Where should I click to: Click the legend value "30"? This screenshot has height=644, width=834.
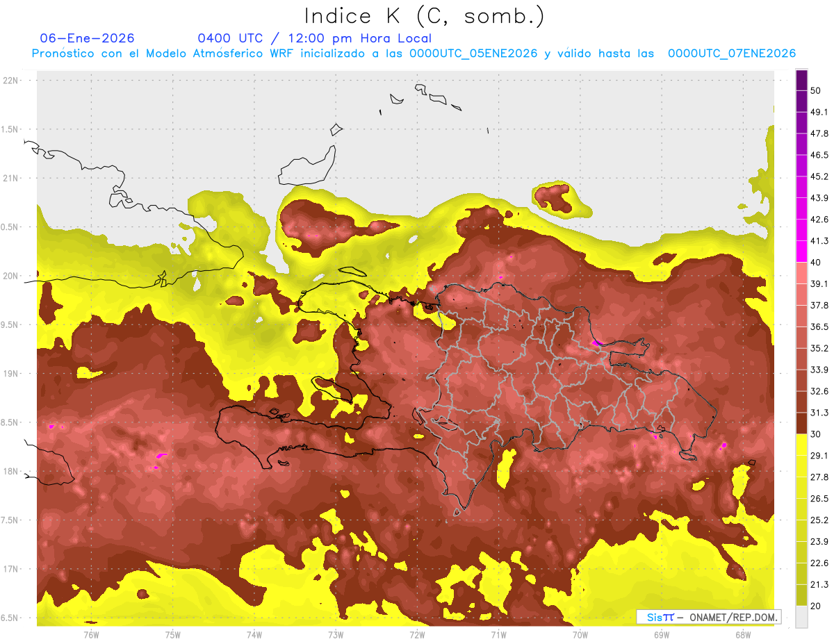pos(816,434)
